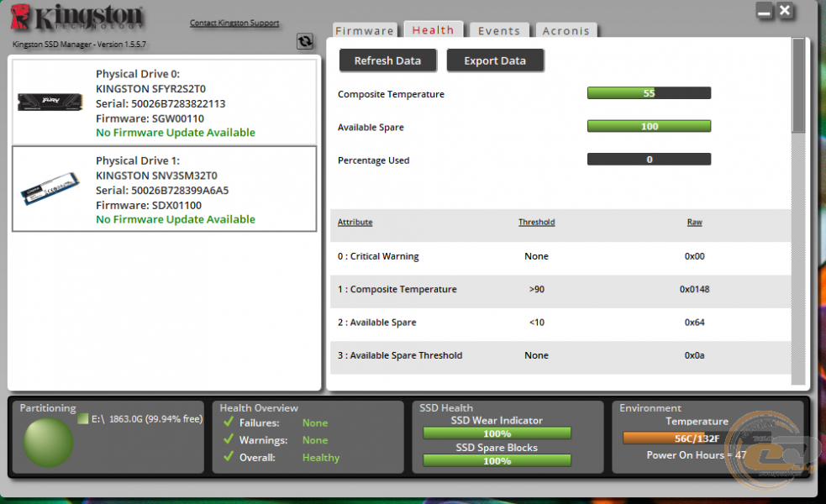
Task: Open the Acronis tab
Action: pos(566,31)
